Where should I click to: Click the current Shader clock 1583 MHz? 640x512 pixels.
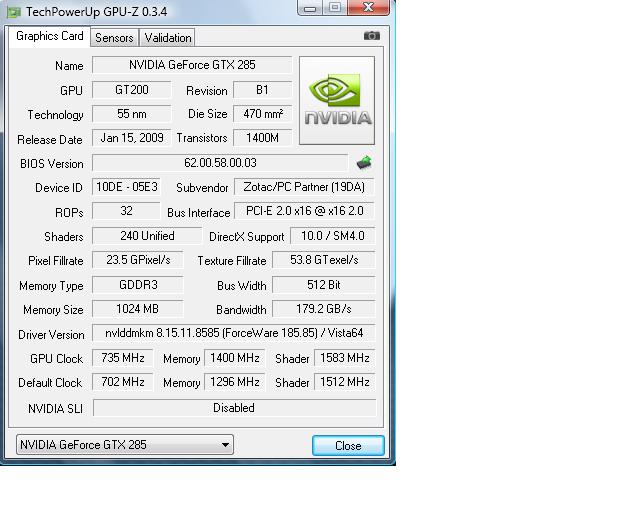tap(344, 358)
